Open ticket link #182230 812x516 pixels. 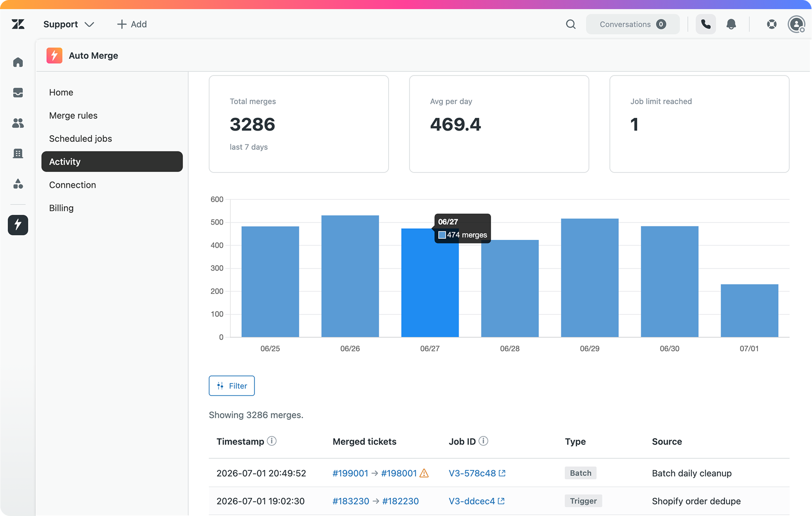401,501
